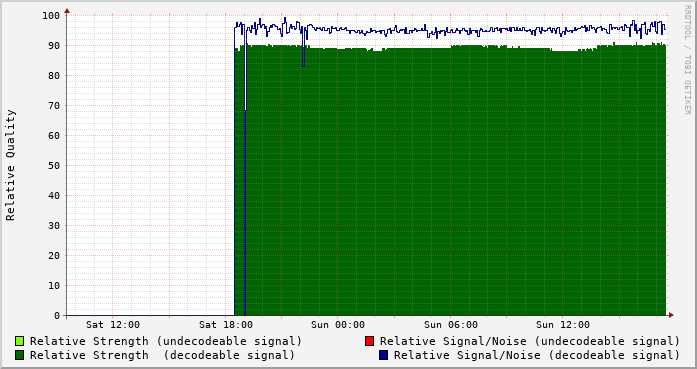Click the red arrow atop the y-axis
The image size is (697, 369).
[x=67, y=11]
